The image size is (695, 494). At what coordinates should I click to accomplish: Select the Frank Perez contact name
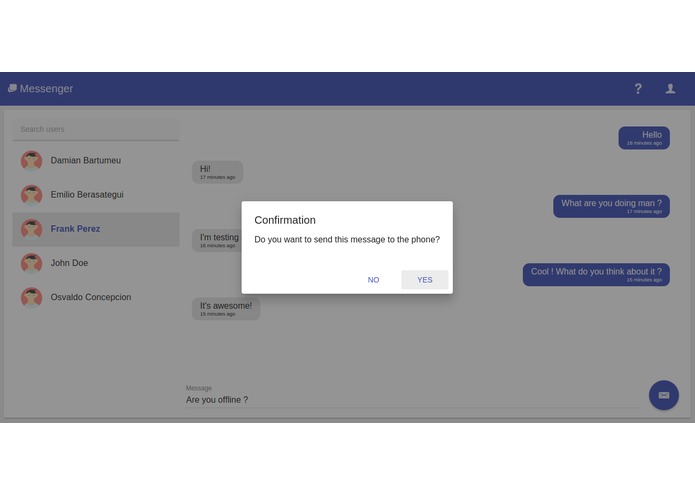pos(75,229)
